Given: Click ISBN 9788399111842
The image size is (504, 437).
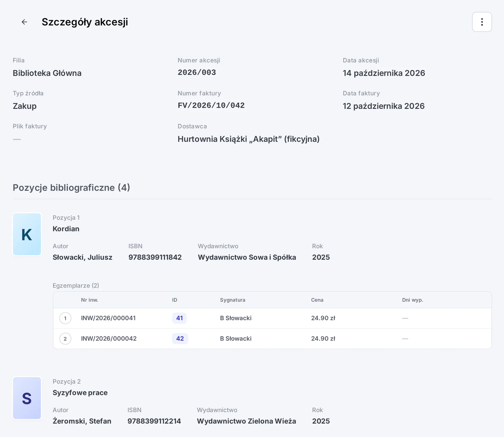Looking at the screenshot, I should (155, 257).
